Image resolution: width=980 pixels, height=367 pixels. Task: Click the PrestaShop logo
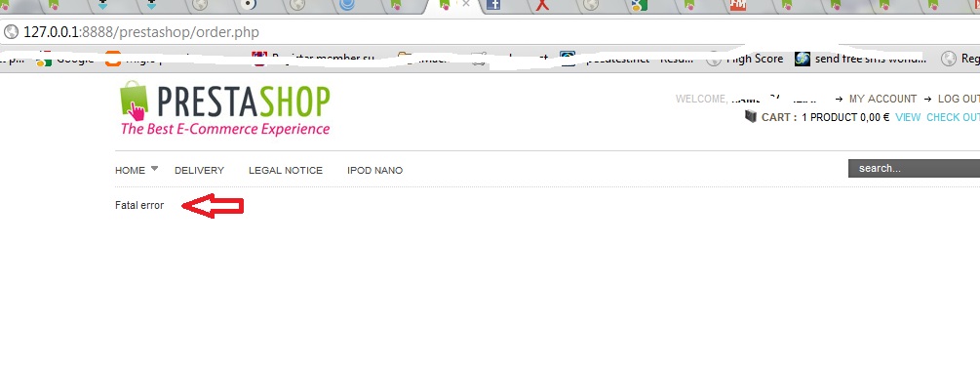tap(225, 108)
